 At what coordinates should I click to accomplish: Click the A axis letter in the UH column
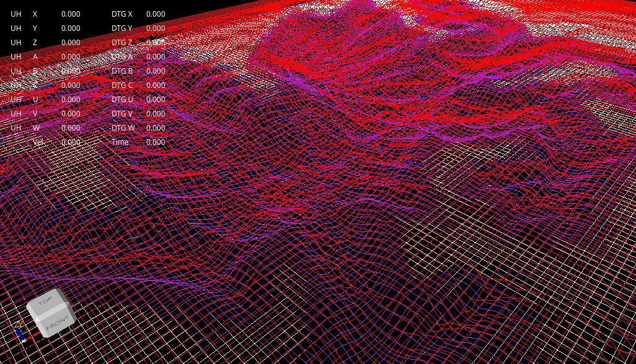click(35, 57)
